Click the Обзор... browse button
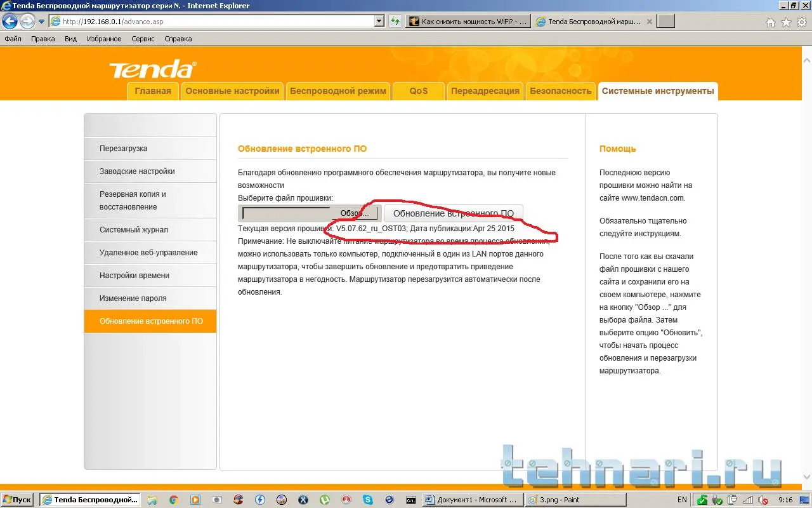The image size is (812, 508). [355, 213]
